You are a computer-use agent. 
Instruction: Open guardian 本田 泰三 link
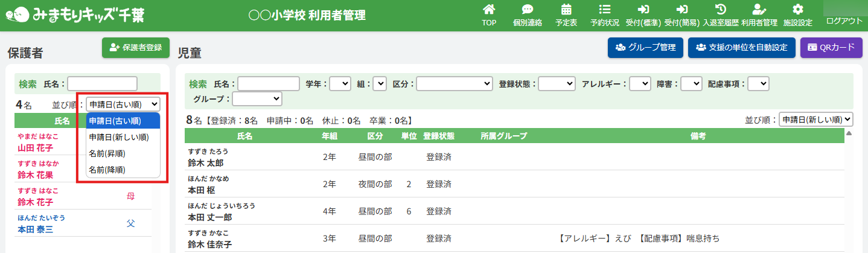pyautogui.click(x=35, y=229)
